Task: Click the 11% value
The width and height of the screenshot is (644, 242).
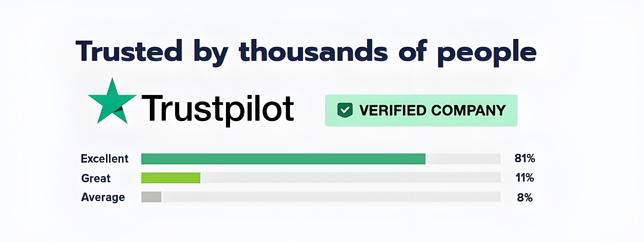Action: [525, 178]
